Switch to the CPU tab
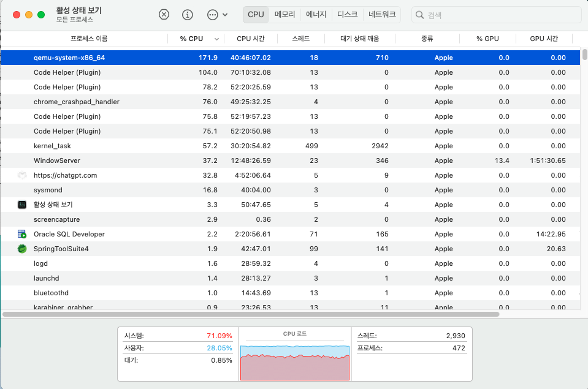 256,15
